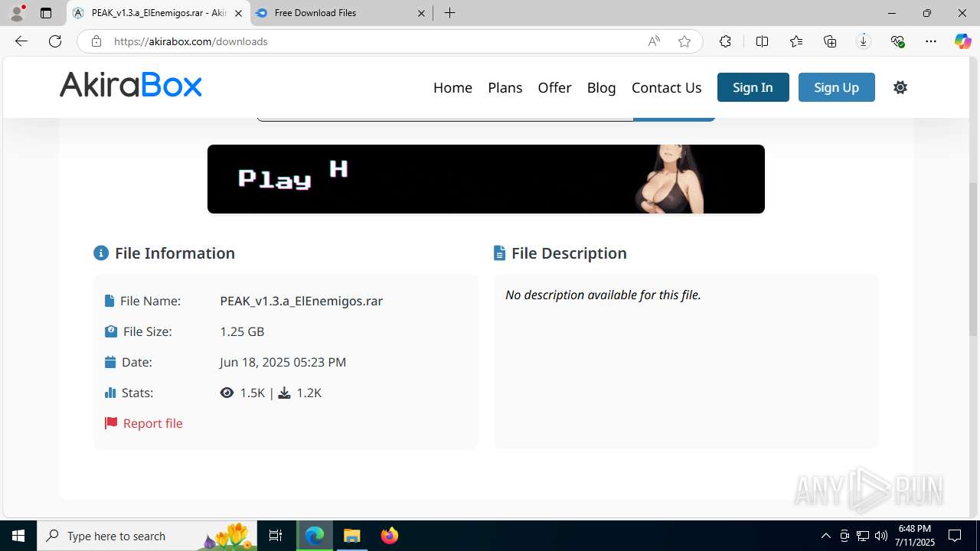
Task: View site information lock icon
Action: (96, 41)
